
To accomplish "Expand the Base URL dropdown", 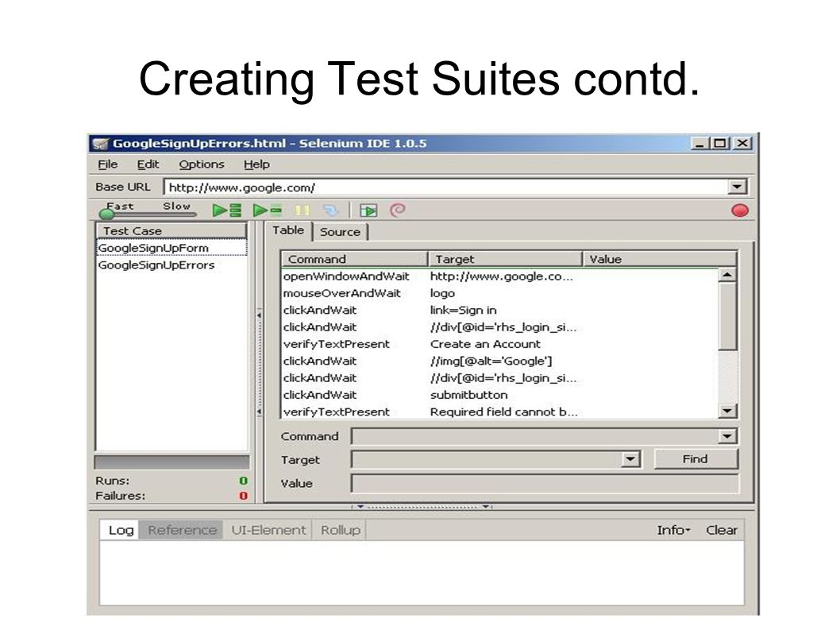I will pos(738,187).
